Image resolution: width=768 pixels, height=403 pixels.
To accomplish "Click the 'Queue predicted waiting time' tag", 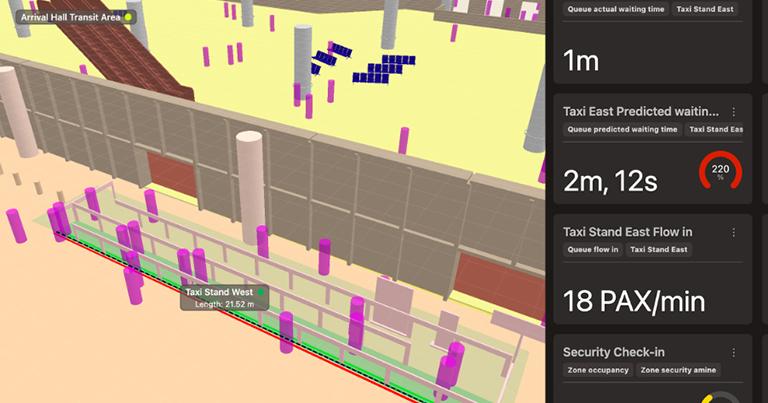I will point(622,129).
